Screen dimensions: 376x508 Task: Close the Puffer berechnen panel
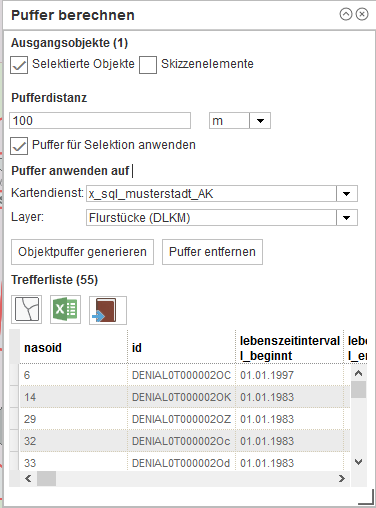(x=362, y=14)
